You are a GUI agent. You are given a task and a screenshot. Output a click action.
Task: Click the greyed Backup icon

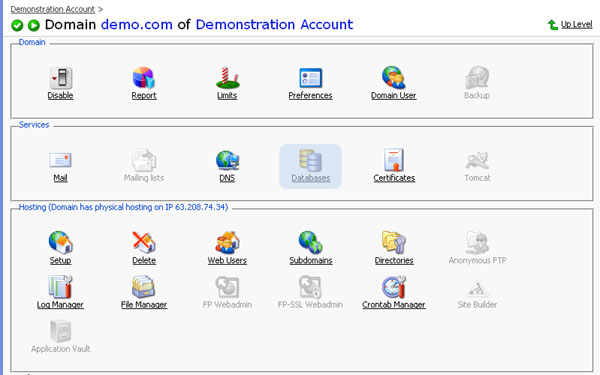click(477, 78)
